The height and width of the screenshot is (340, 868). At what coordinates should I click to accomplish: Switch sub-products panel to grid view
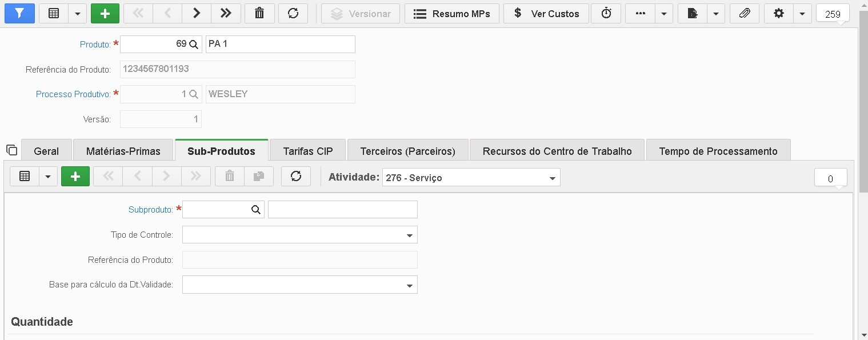(25, 177)
